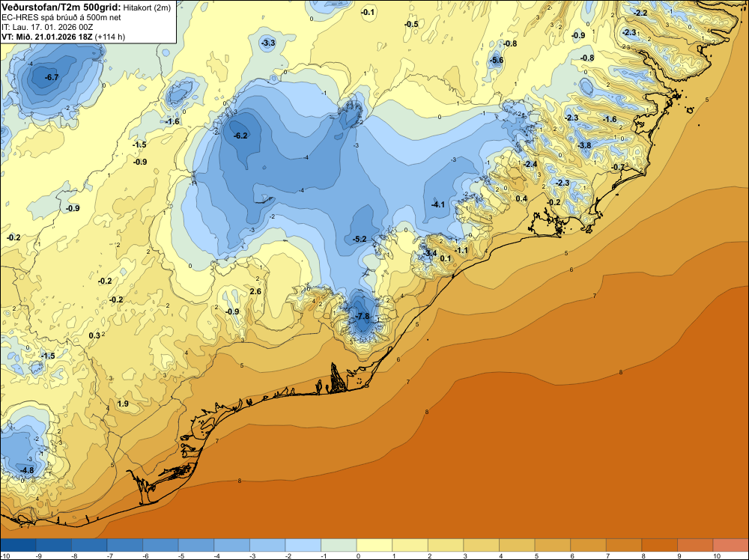Viewport: 749px width, 560px height.
Task: Click the -2.2 temperature label
Action: (x=640, y=13)
